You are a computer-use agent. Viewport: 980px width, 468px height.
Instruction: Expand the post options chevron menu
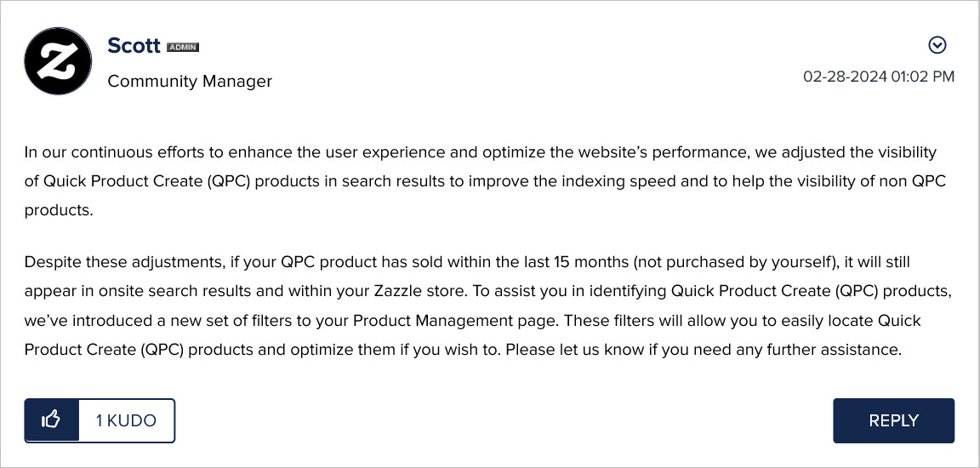click(x=937, y=45)
